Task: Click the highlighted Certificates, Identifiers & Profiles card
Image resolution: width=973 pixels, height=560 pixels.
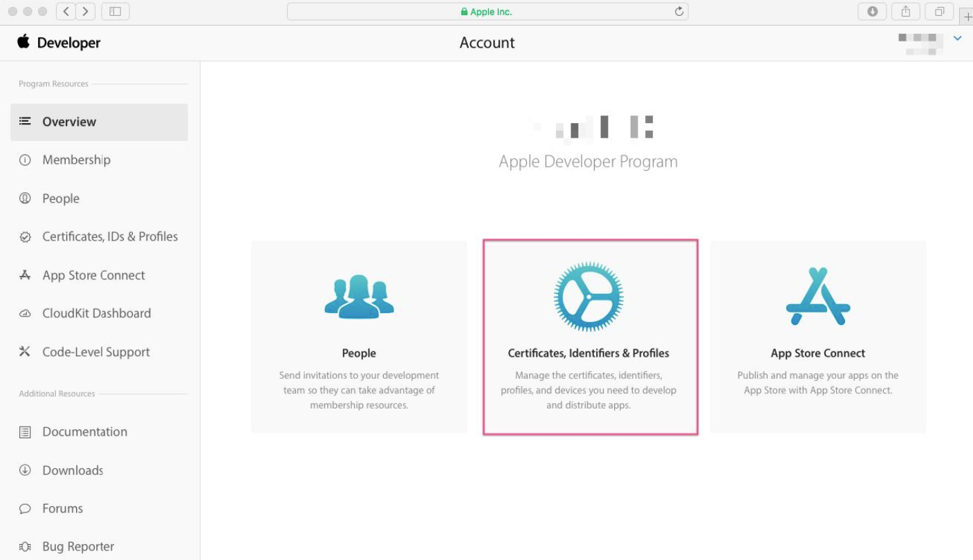Action: 589,337
